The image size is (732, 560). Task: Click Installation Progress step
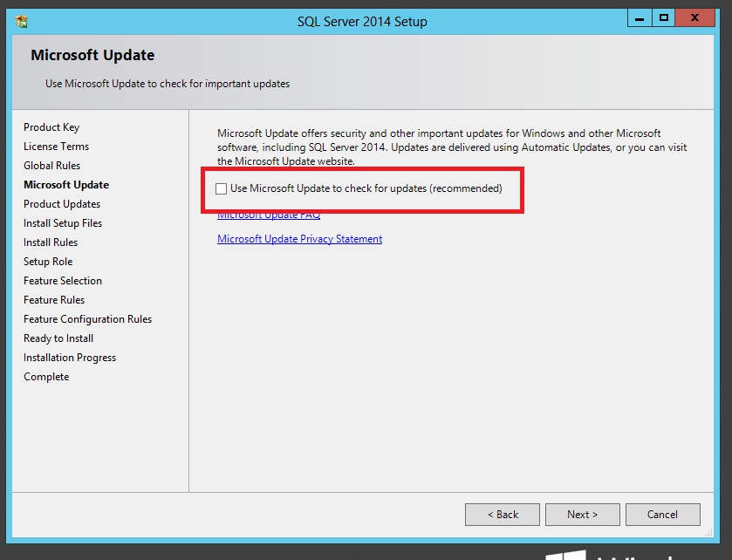pyautogui.click(x=70, y=358)
